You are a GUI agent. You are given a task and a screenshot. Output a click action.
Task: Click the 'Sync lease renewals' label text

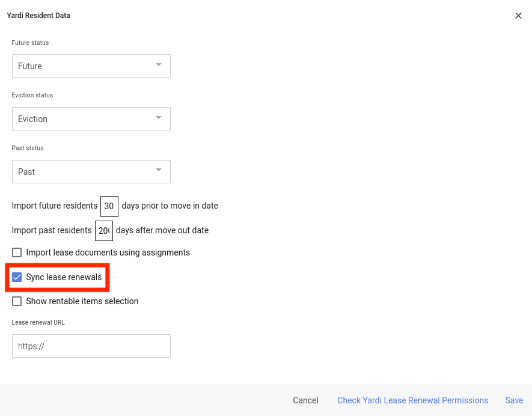[64, 277]
